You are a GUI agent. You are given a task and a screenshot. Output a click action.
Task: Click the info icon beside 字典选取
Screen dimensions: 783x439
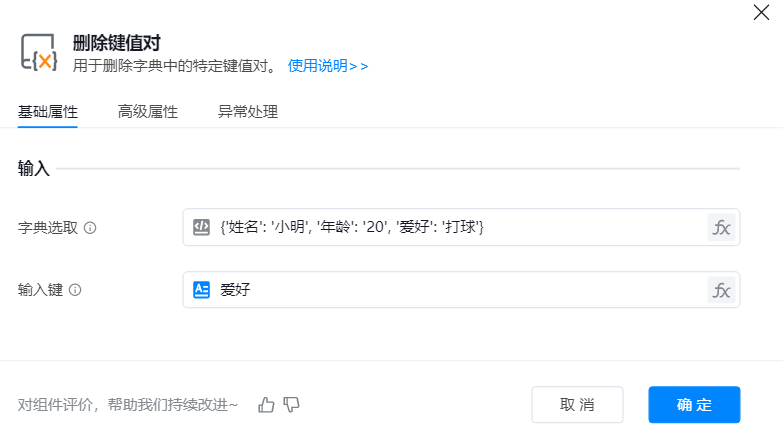[90, 228]
